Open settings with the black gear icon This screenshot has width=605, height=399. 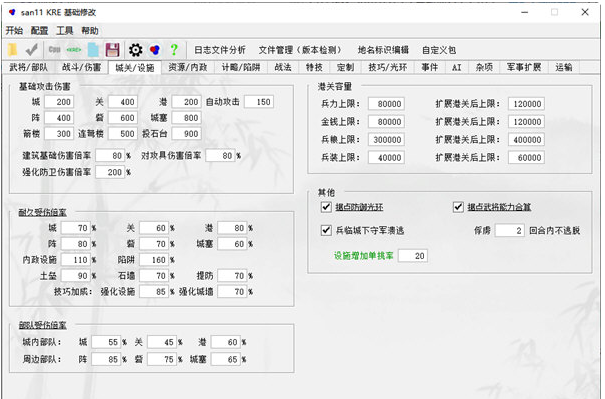click(135, 50)
